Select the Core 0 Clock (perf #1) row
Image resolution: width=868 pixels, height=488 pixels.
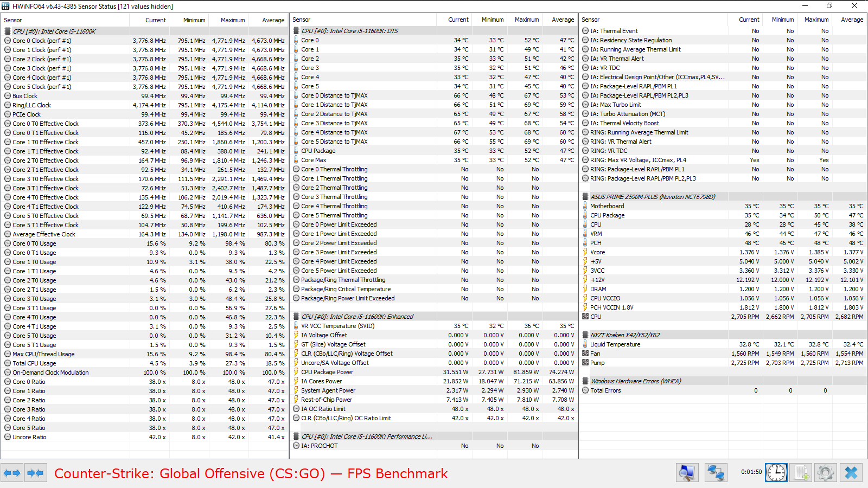pos(144,41)
